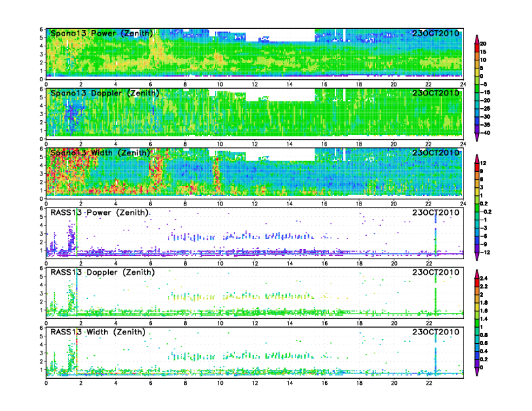Click the '1.8' label on the bottom colorbar
This screenshot has width=532, height=411.
[x=484, y=303]
